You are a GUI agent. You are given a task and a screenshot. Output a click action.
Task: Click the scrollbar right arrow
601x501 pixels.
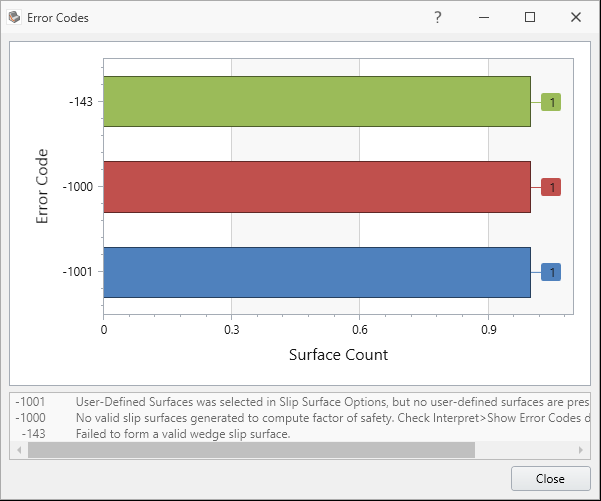582,450
